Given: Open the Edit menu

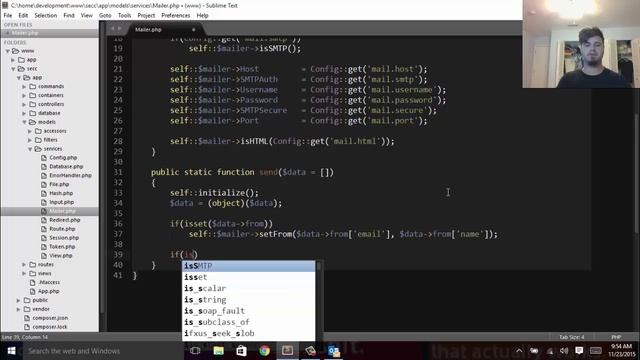Looking at the screenshot, I should point(23,16).
